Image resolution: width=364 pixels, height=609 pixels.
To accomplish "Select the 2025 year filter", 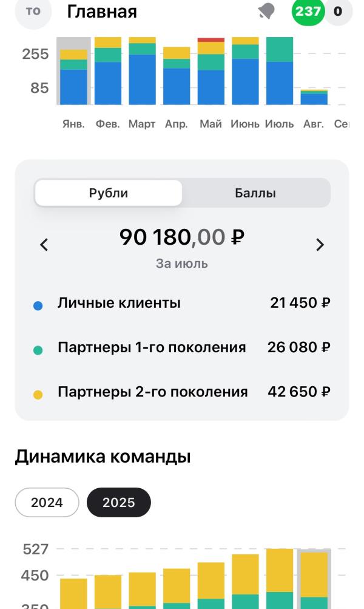I will (119, 502).
